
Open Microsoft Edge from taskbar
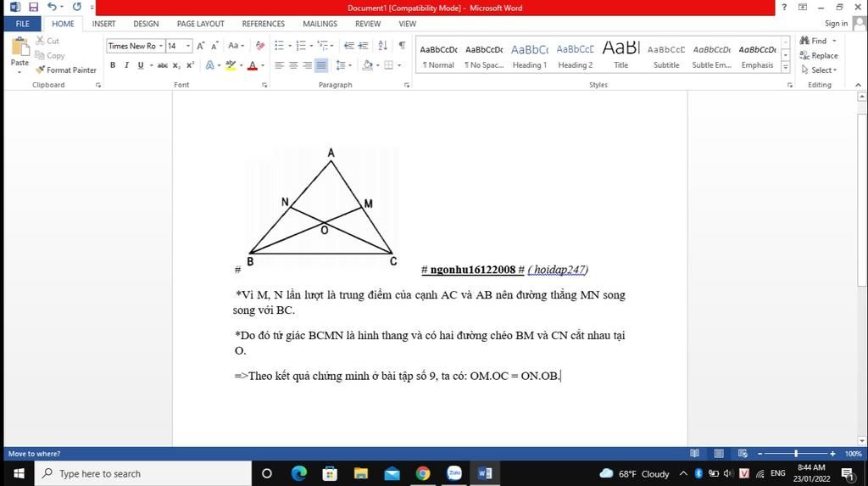(x=299, y=473)
